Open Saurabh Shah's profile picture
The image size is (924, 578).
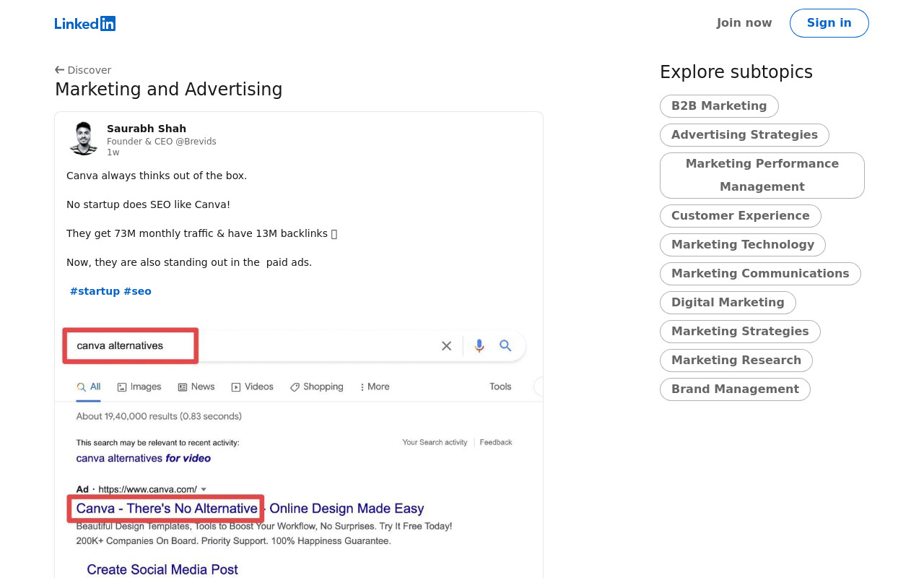pos(84,138)
